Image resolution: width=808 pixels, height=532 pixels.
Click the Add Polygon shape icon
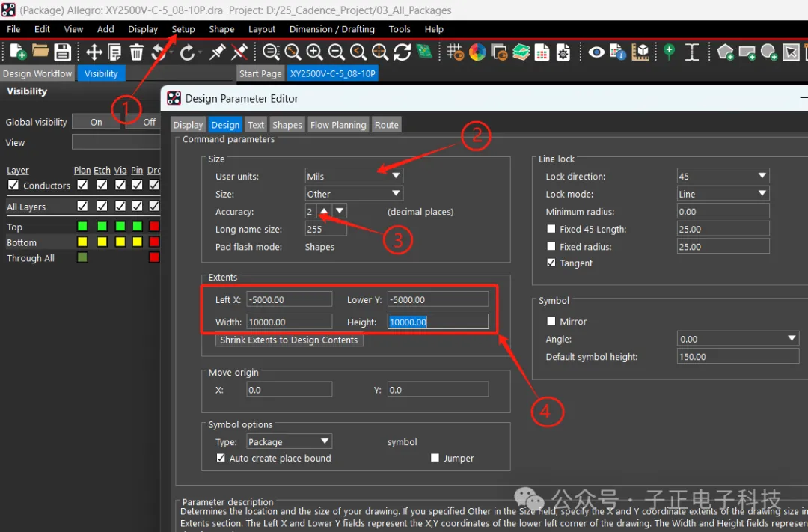click(725, 52)
